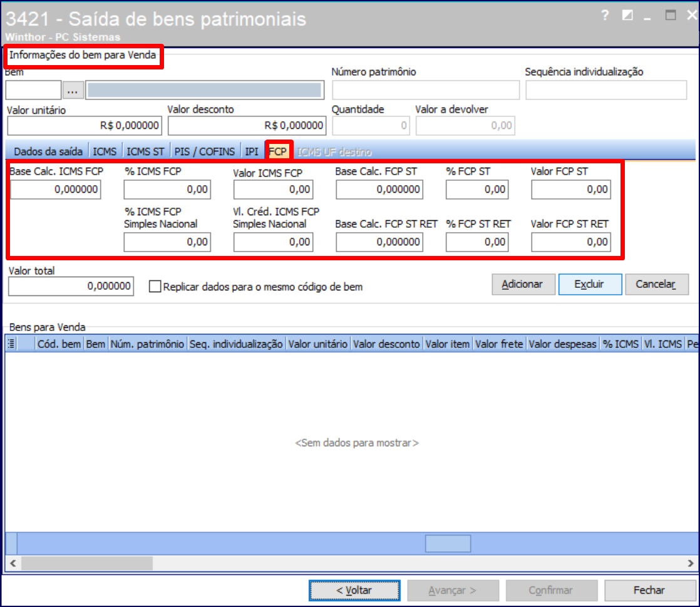Open the grid column chooser icon
The height and width of the screenshot is (607, 700).
point(12,344)
